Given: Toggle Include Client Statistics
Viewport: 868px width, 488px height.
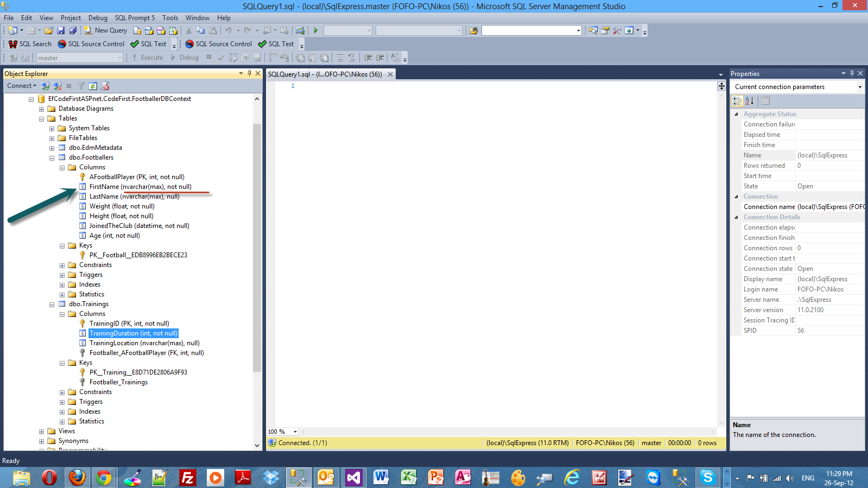Looking at the screenshot, I should coord(284,58).
